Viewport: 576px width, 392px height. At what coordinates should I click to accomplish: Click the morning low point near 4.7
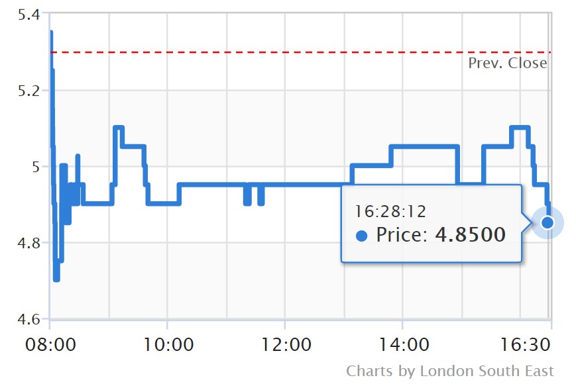pyautogui.click(x=56, y=278)
